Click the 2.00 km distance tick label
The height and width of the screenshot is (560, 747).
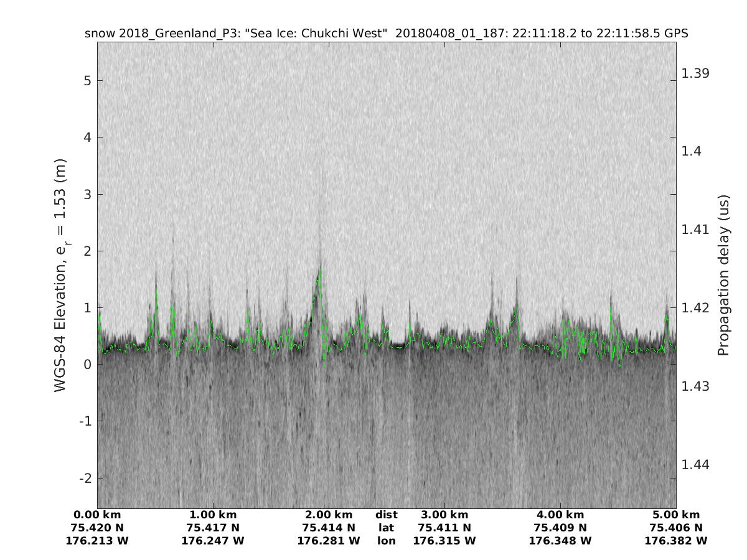(x=329, y=515)
